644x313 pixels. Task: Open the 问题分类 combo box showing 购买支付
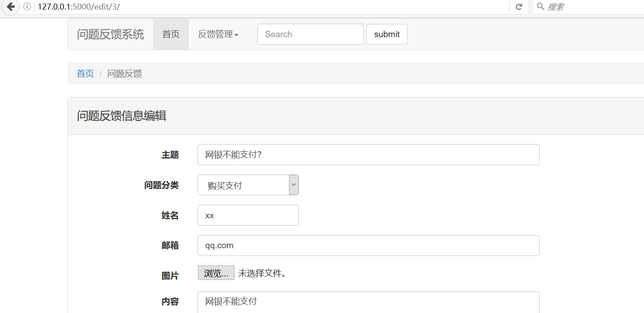click(x=248, y=185)
